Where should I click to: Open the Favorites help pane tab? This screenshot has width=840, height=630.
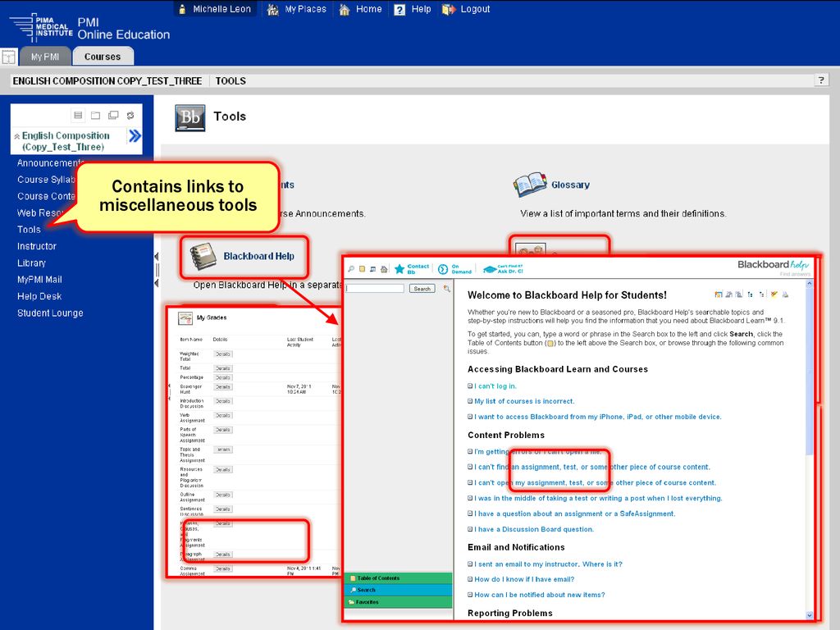coord(398,602)
